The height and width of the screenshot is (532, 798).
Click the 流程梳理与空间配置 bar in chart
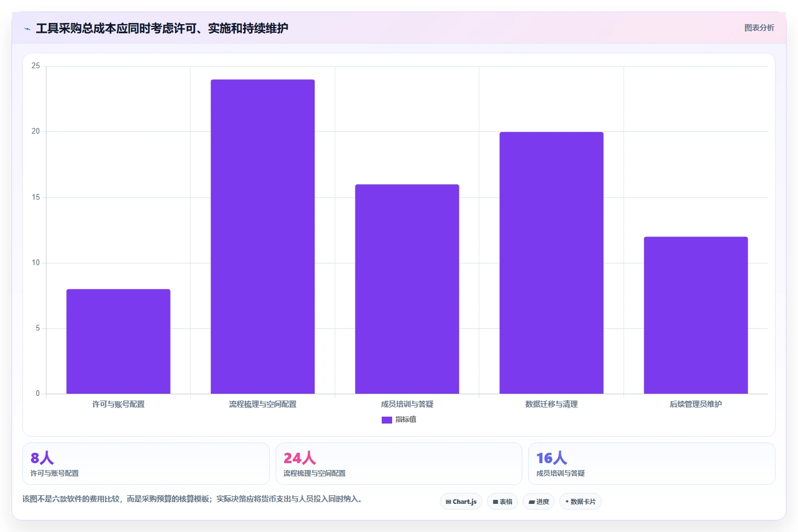(263, 236)
